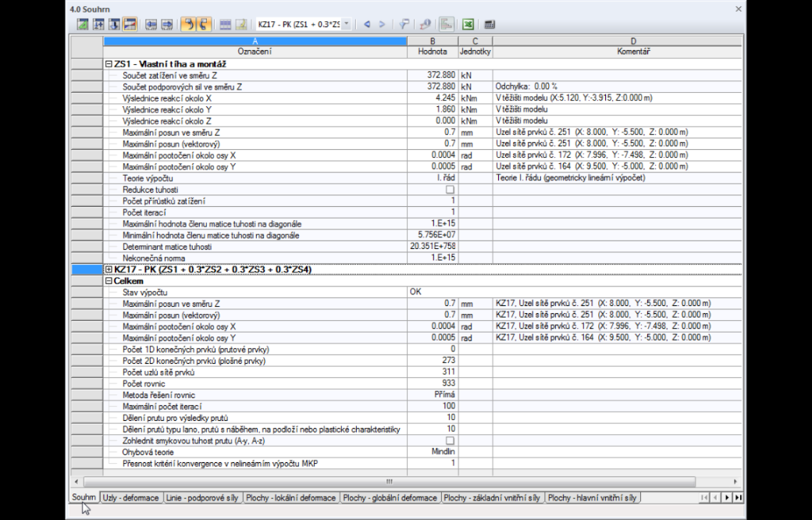Select the Počet rovnic value 933
The image size is (812, 520).
tap(433, 383)
